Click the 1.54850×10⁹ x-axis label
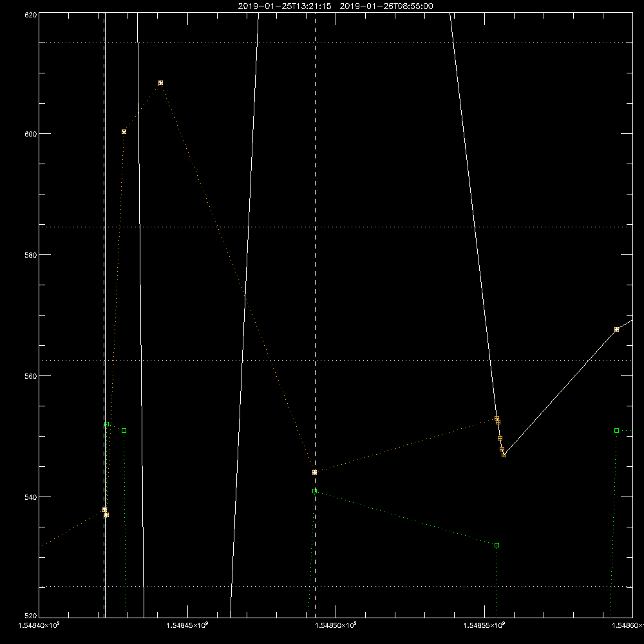Image resolution: width=644 pixels, height=644 pixels. click(x=336, y=625)
